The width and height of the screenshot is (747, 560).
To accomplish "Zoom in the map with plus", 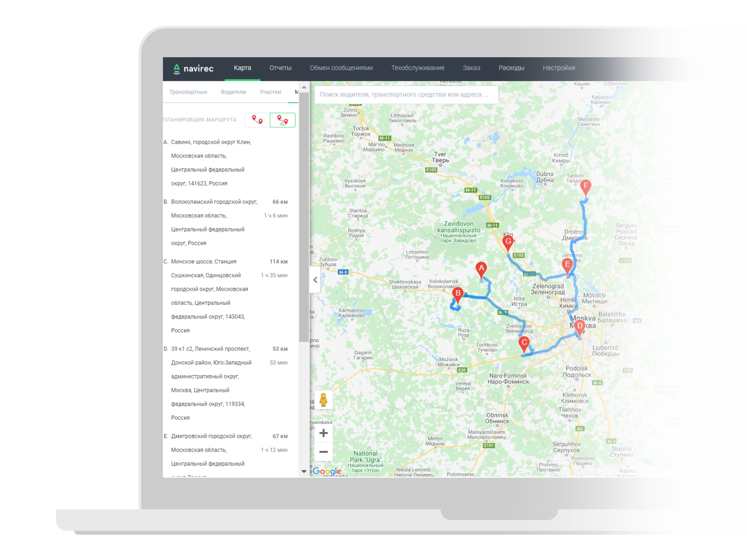I will point(323,433).
